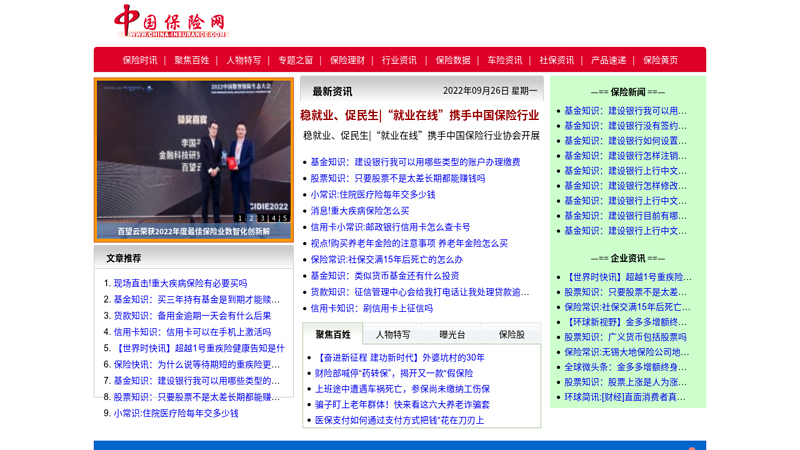The image size is (800, 450).
Task: Open the 保险时讯 nav menu item
Action: click(140, 60)
